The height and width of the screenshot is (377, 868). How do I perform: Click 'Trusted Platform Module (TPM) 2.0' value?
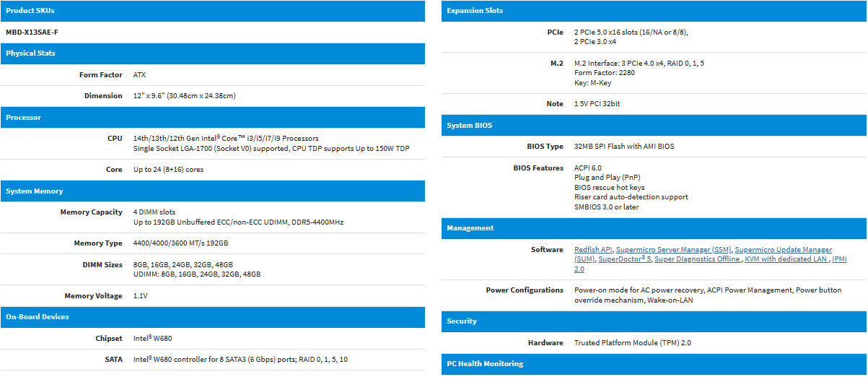point(633,343)
